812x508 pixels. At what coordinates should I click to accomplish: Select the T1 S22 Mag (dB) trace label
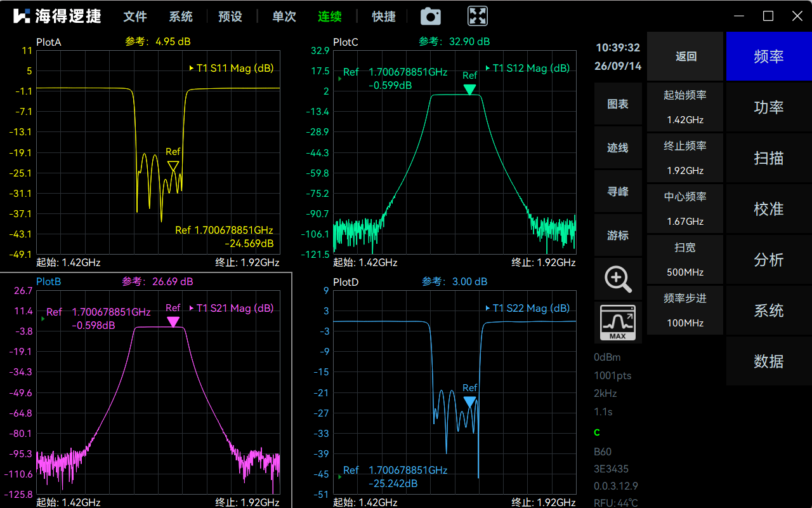point(528,308)
